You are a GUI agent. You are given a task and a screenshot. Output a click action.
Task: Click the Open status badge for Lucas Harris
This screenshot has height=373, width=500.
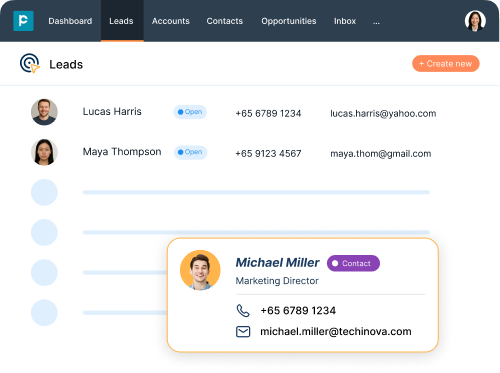tap(190, 112)
